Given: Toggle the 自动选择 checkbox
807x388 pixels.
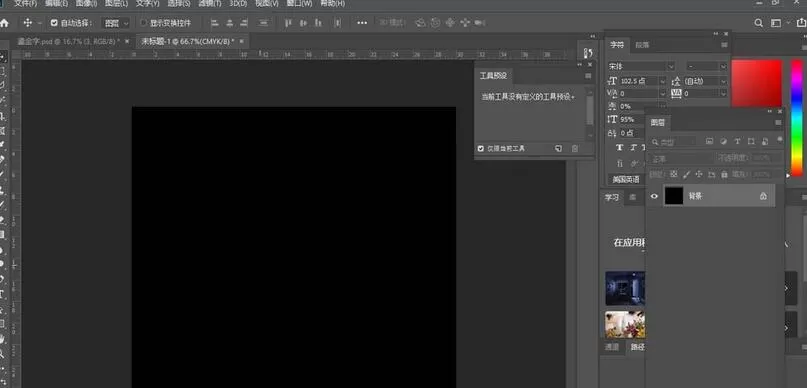Looking at the screenshot, I should tap(54, 23).
